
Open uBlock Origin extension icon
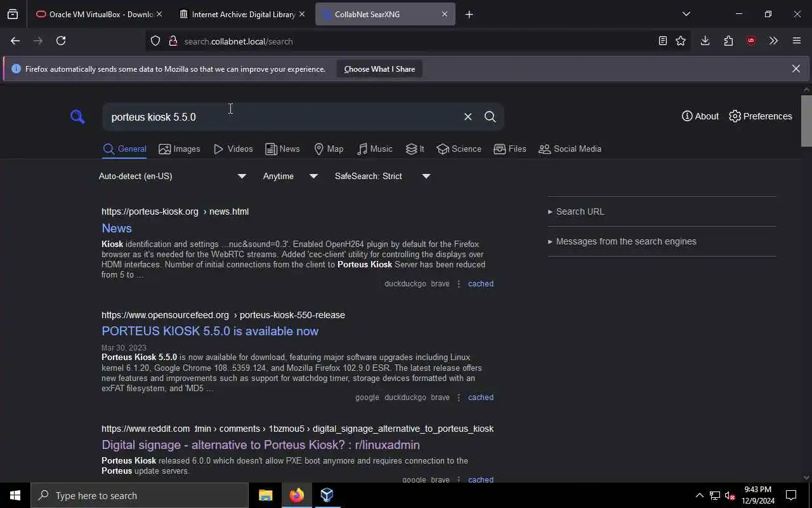point(751,41)
